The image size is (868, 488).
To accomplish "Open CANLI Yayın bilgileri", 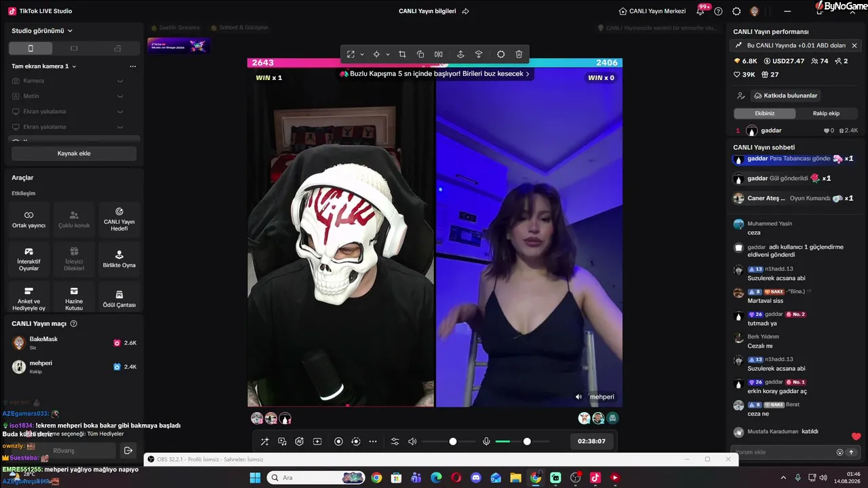I will [434, 11].
